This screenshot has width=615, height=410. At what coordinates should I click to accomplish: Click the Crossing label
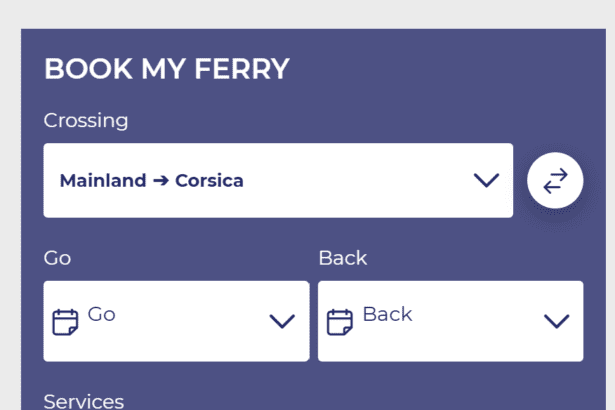[x=86, y=121]
